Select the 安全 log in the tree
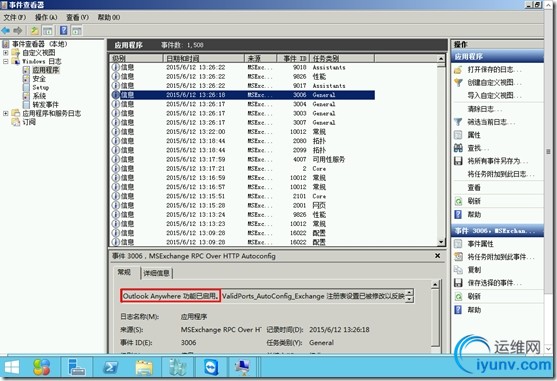557x381 pixels. click(x=39, y=78)
